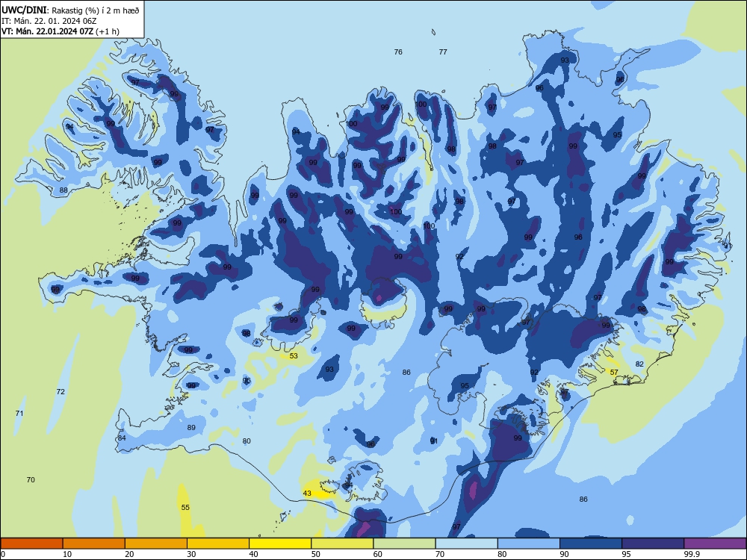Viewport: 747px width, 560px height.
Task: Click the legend tick label 50
Action: point(316,554)
